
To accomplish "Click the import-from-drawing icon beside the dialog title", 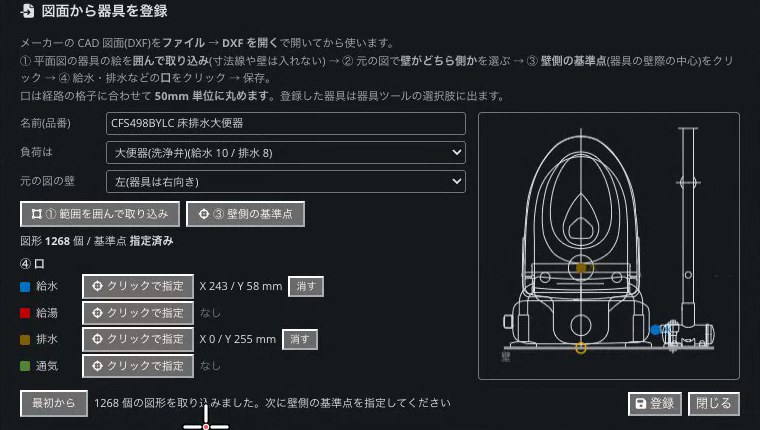I will point(28,11).
